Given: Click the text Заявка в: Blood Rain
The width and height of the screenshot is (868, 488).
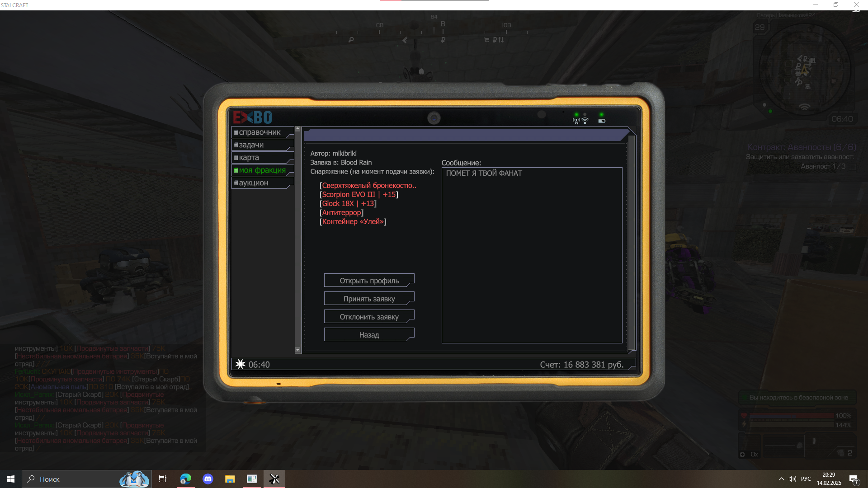Looking at the screenshot, I should pos(341,163).
